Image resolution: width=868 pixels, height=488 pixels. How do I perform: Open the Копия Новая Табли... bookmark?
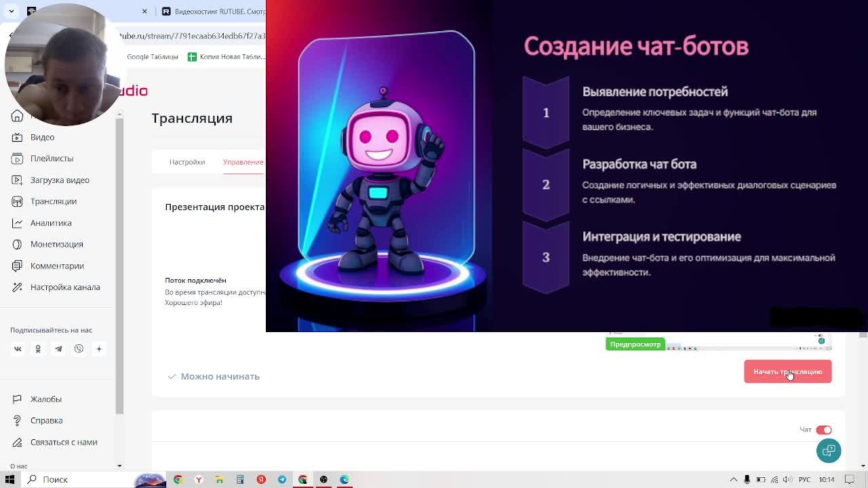226,56
